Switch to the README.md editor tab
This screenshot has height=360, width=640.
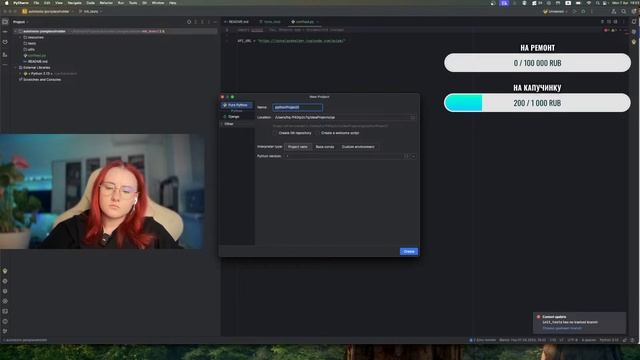[237, 22]
